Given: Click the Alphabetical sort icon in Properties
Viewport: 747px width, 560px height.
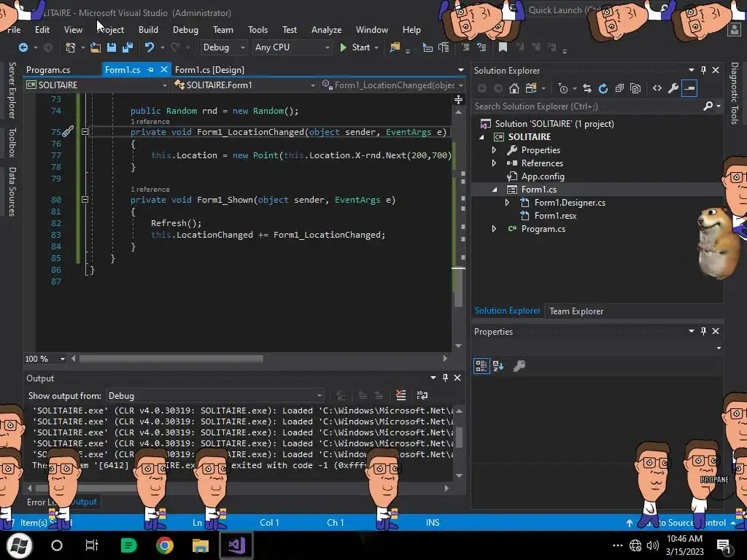Looking at the screenshot, I should point(498,366).
